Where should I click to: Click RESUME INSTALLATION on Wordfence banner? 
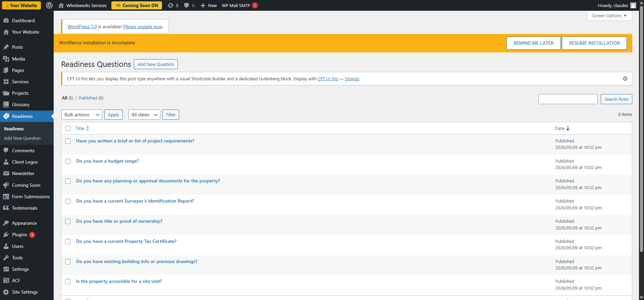pos(594,43)
